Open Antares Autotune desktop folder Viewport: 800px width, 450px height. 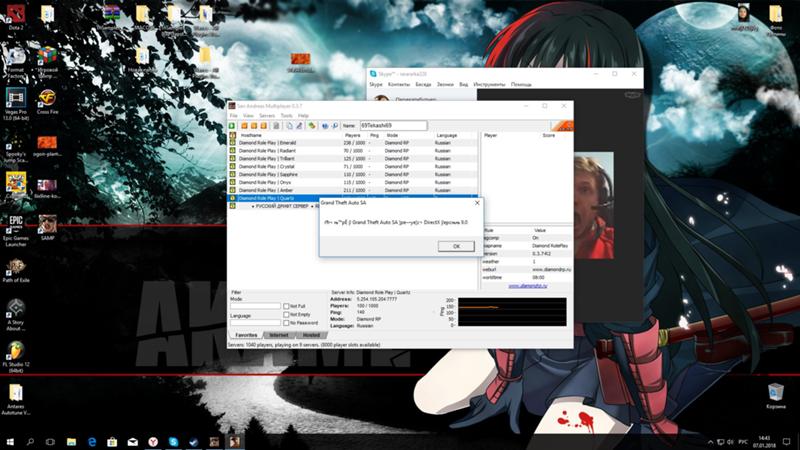pos(16,399)
